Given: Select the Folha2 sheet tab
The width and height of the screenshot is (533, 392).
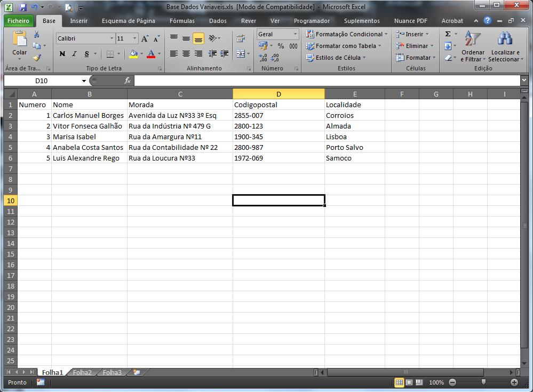Looking at the screenshot, I should click(82, 373).
